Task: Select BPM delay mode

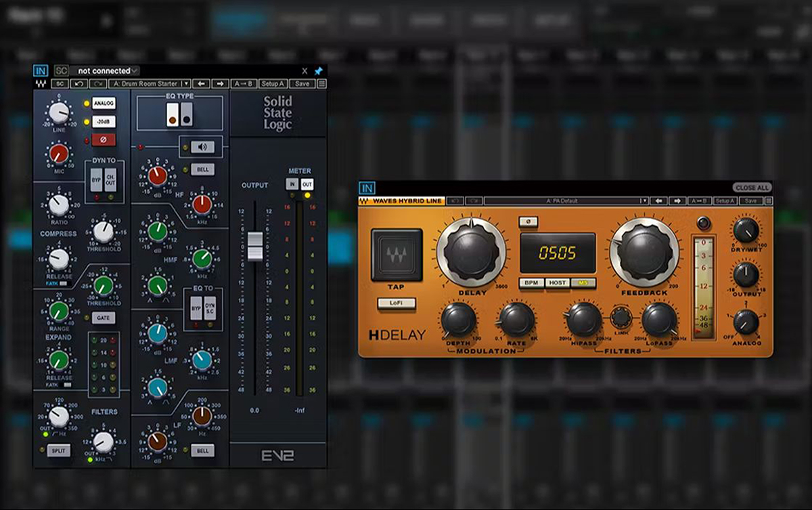Action: pyautogui.click(x=533, y=282)
